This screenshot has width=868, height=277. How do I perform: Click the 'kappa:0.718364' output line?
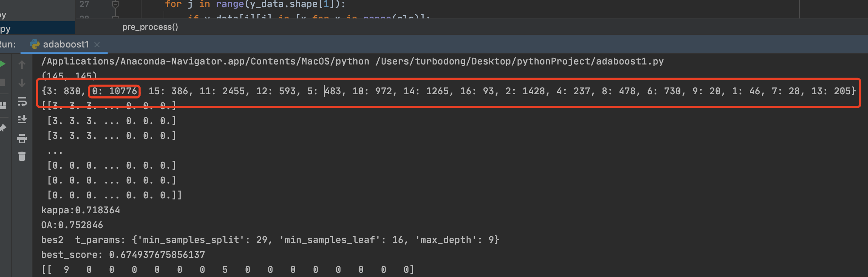(x=81, y=210)
